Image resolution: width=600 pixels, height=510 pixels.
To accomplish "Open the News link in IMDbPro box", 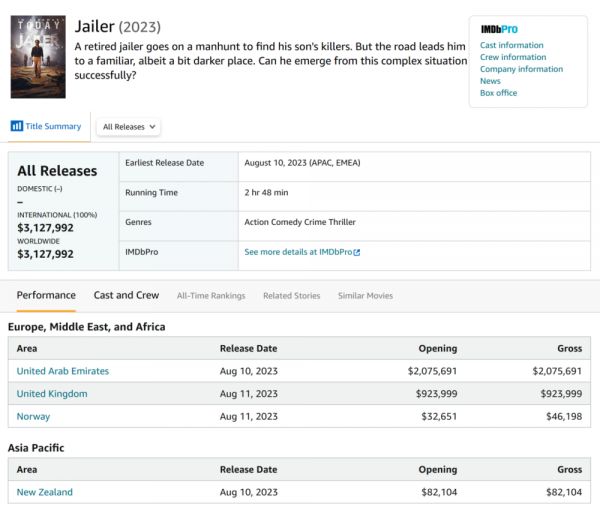I will (490, 81).
